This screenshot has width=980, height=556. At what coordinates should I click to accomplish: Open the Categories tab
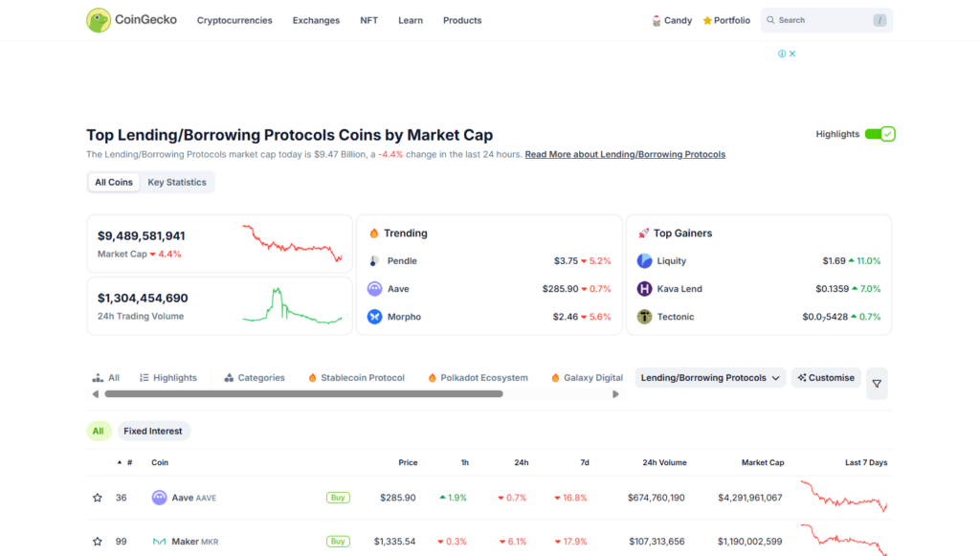click(x=255, y=377)
